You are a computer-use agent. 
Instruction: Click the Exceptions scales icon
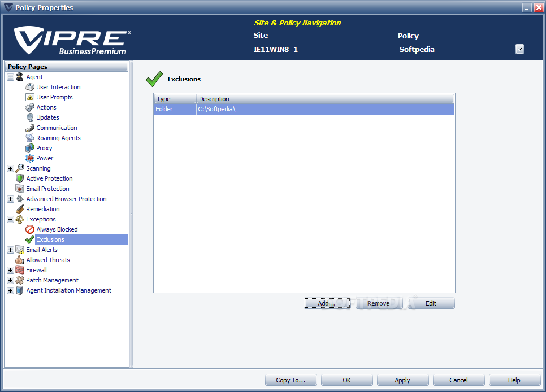(x=20, y=219)
